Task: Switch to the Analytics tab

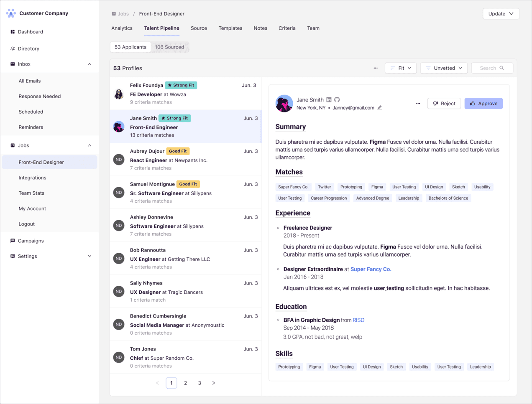Action: (122, 28)
